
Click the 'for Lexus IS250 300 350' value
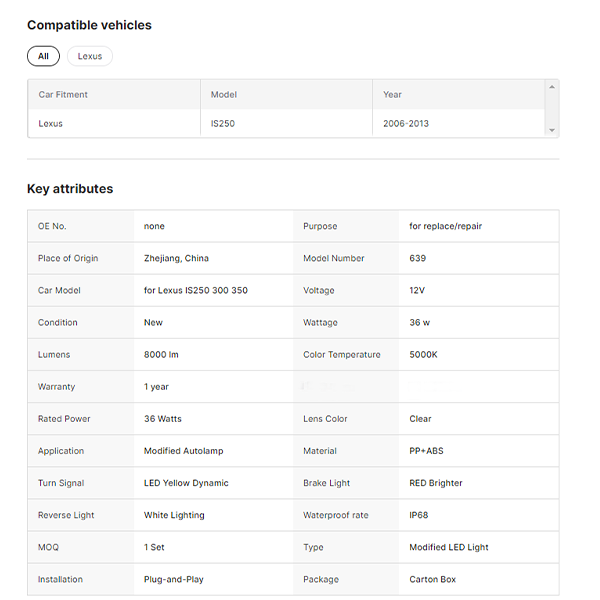[x=195, y=290]
